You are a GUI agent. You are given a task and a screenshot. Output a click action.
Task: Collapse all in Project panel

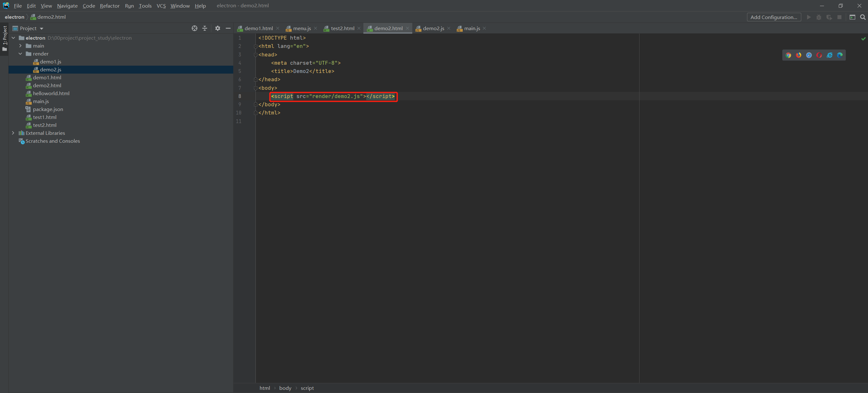(x=204, y=28)
